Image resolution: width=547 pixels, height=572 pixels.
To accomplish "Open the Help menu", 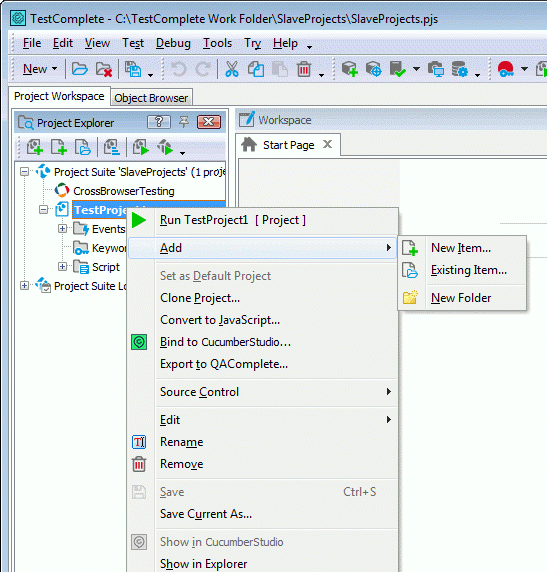I will coord(285,43).
